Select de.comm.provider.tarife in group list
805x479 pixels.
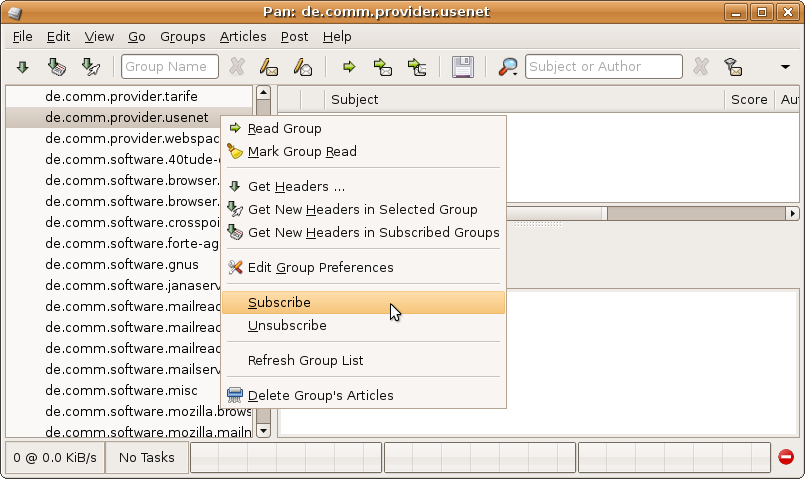point(121,96)
